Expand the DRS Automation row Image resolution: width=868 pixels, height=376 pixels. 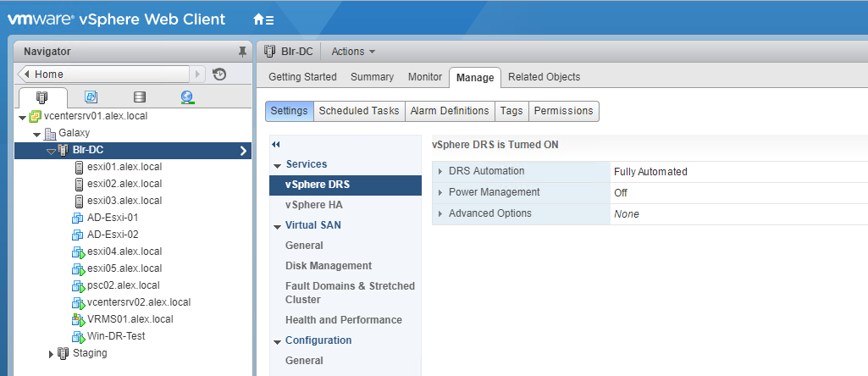pos(440,172)
